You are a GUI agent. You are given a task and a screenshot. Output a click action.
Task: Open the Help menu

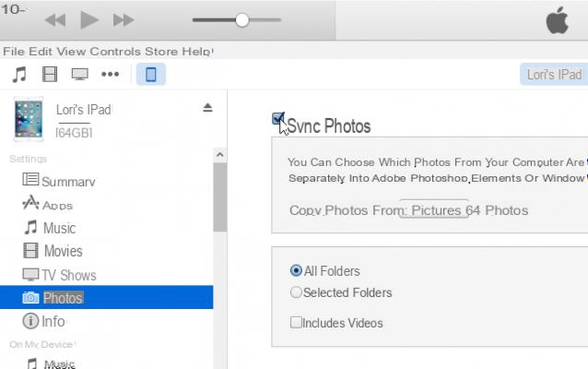(197, 51)
